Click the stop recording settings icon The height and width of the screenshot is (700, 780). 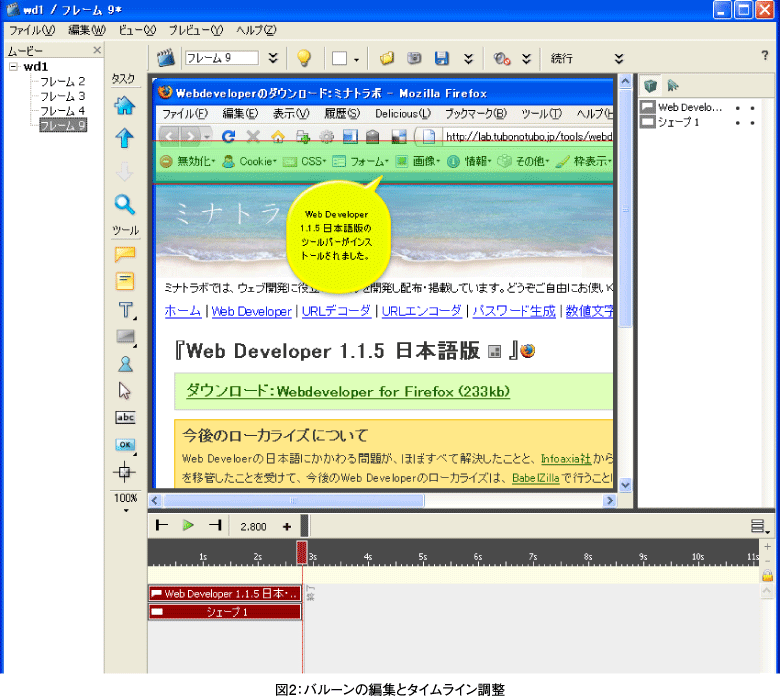click(502, 59)
